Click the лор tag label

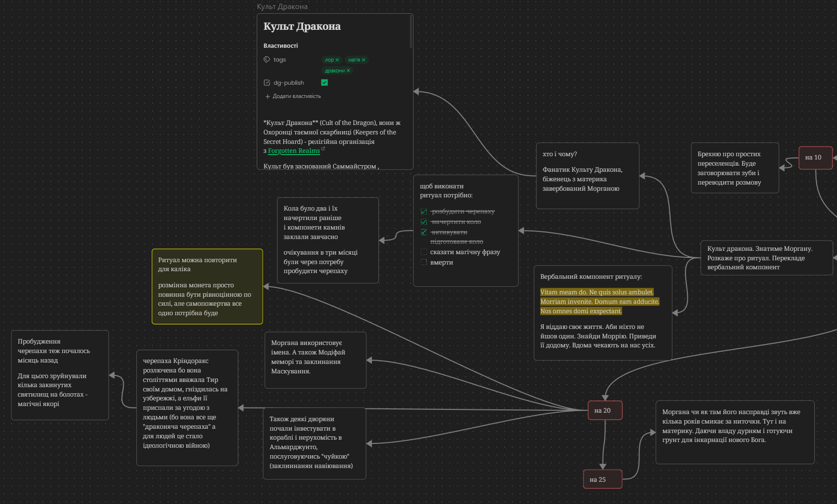[329, 60]
